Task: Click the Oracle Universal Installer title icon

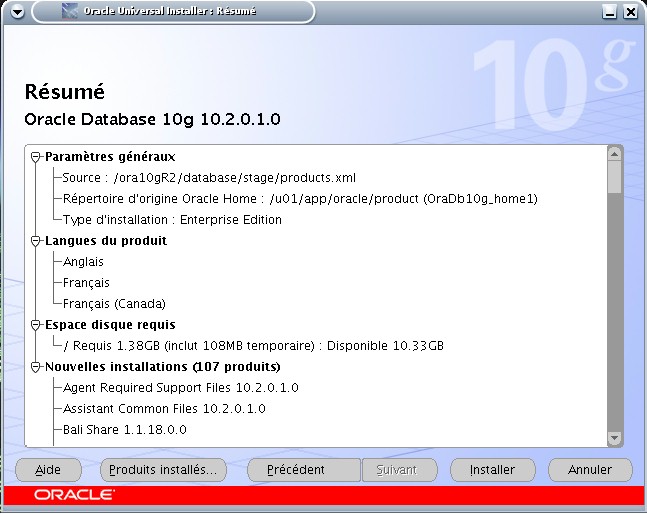Action: click(x=69, y=11)
